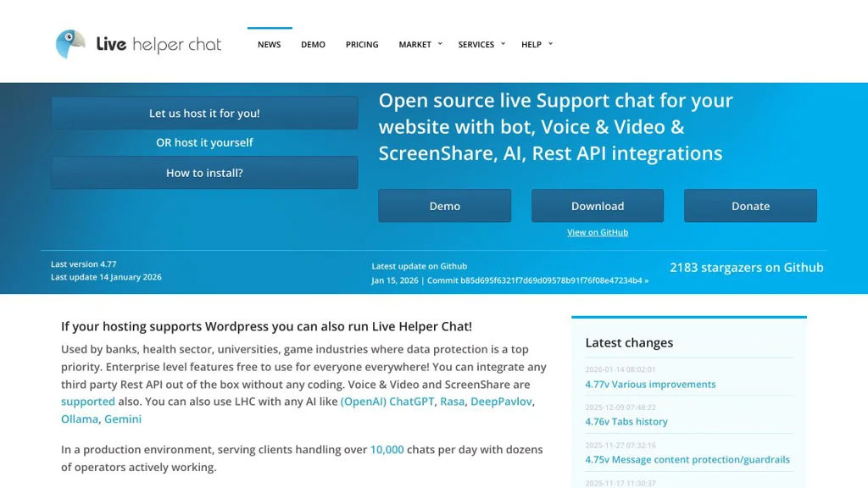This screenshot has width=868, height=488.
Task: Go to the DEMO page in navigation
Action: [314, 44]
